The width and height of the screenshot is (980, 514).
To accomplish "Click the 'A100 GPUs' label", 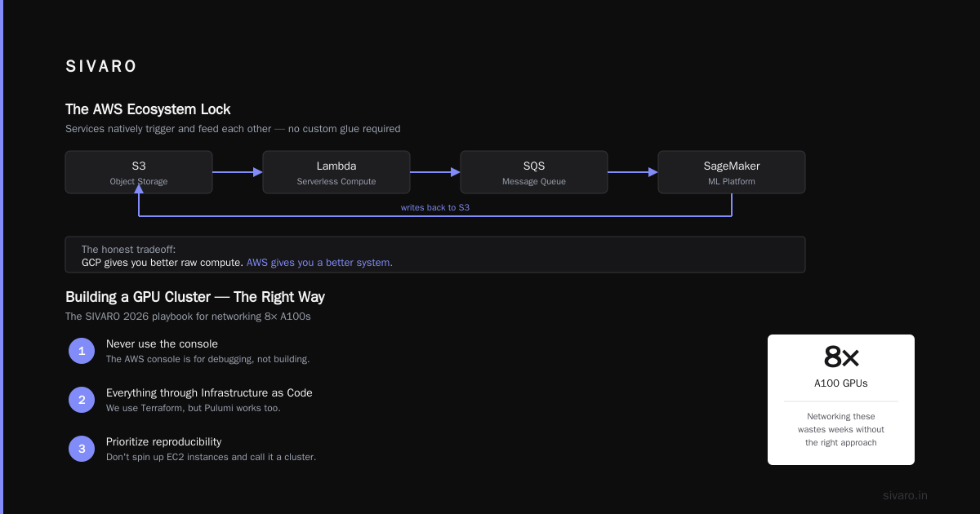I will (841, 383).
